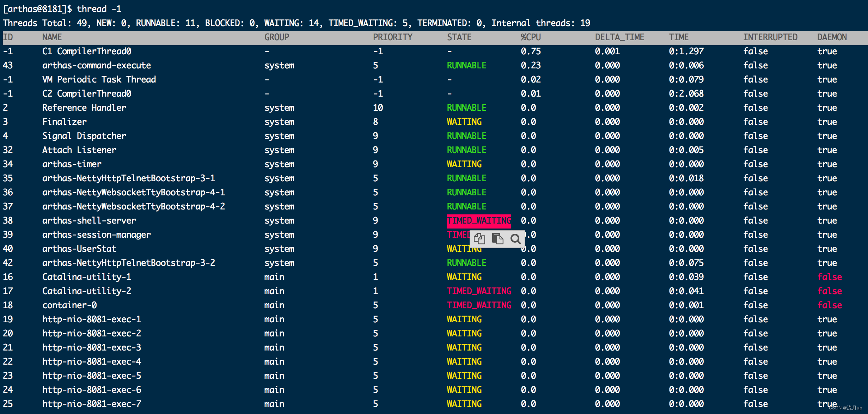Click the 'VM Periodic Task Thread' name
The width and height of the screenshot is (868, 414).
(99, 80)
